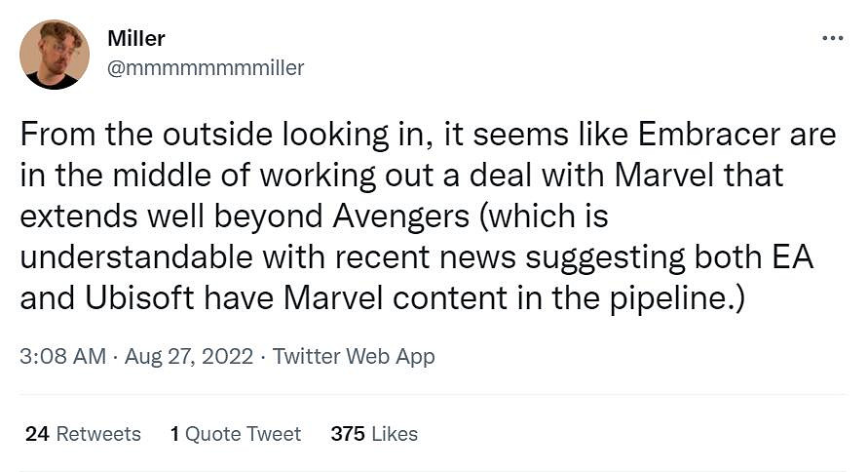
Task: Click the number 24 retweet count
Action: pyautogui.click(x=37, y=434)
